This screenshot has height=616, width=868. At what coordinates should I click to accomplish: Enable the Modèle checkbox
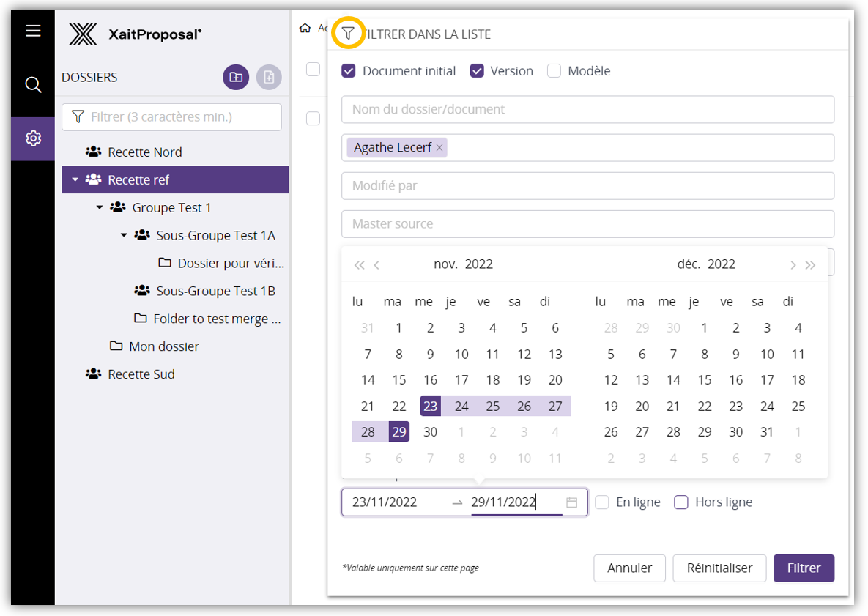[554, 71]
